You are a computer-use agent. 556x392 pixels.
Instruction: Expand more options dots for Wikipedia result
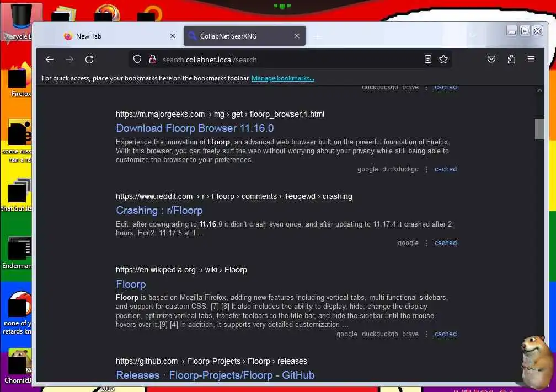(426, 334)
